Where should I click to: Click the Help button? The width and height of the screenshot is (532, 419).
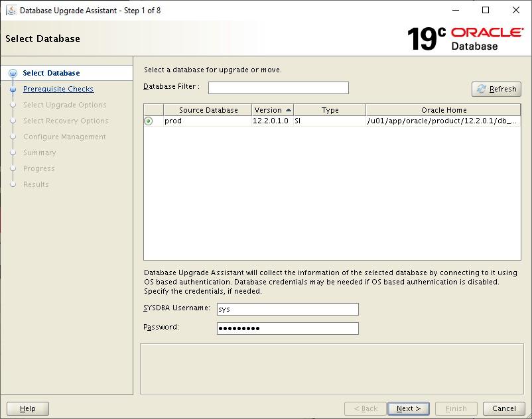point(28,408)
